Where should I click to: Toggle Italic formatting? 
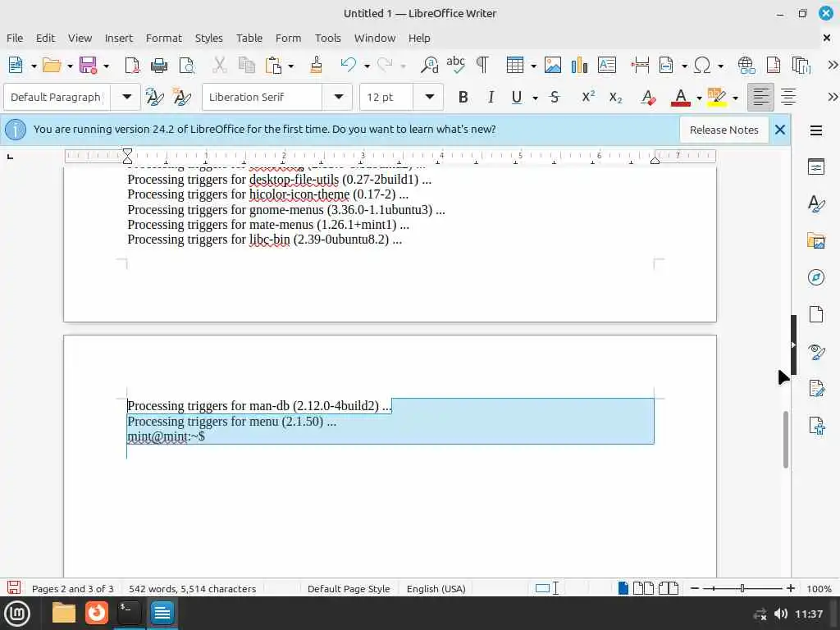coord(491,97)
